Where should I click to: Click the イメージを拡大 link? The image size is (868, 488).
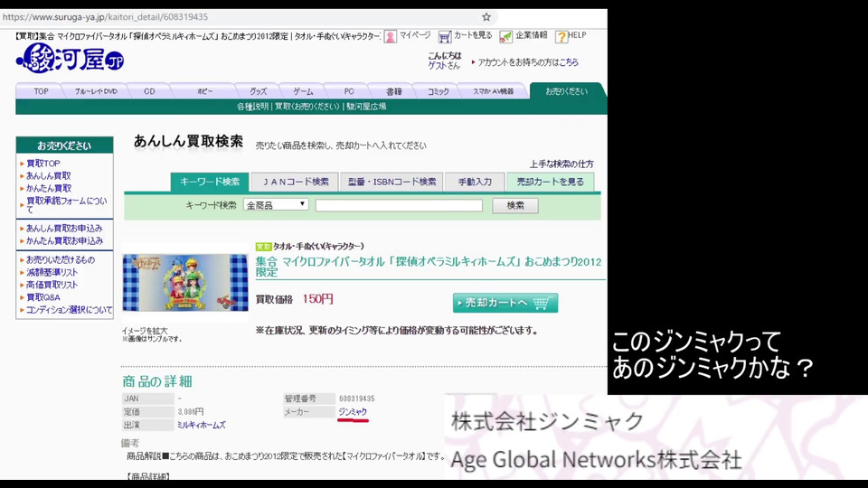[145, 331]
